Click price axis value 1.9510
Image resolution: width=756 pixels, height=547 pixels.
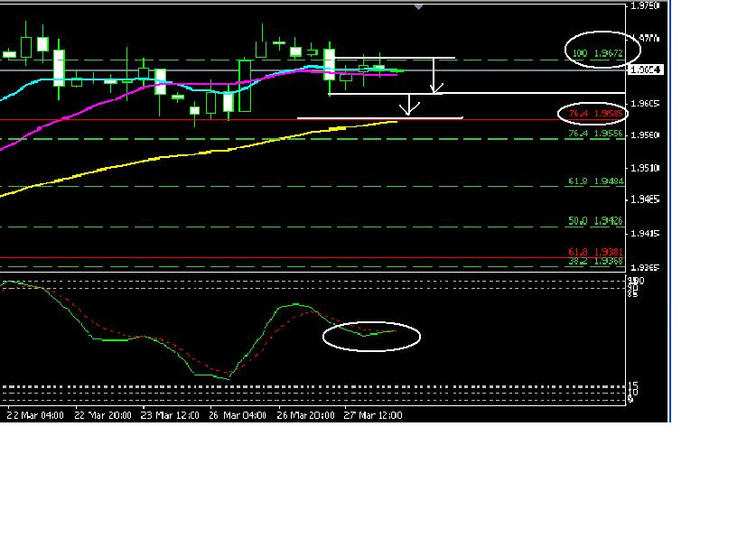coord(645,168)
